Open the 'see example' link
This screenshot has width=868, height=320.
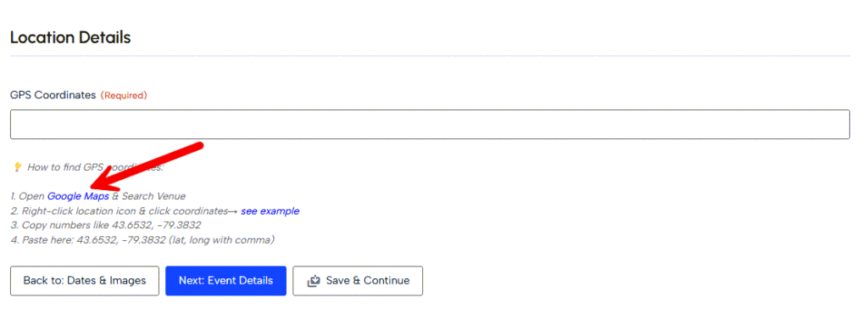click(270, 211)
